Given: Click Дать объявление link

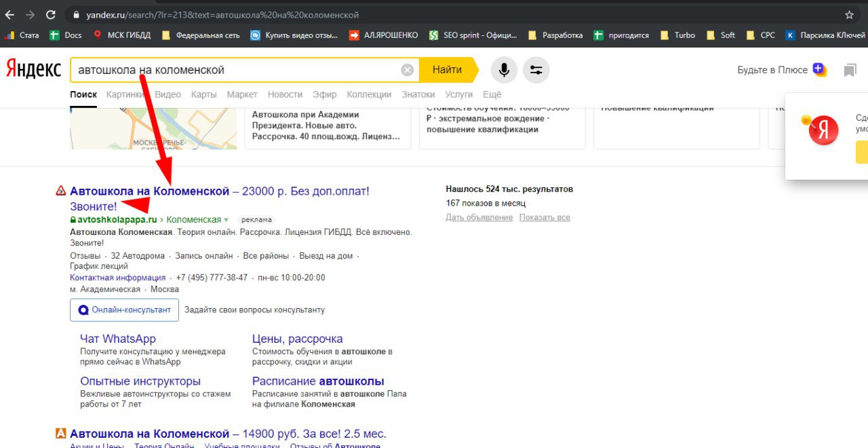Looking at the screenshot, I should (x=479, y=217).
